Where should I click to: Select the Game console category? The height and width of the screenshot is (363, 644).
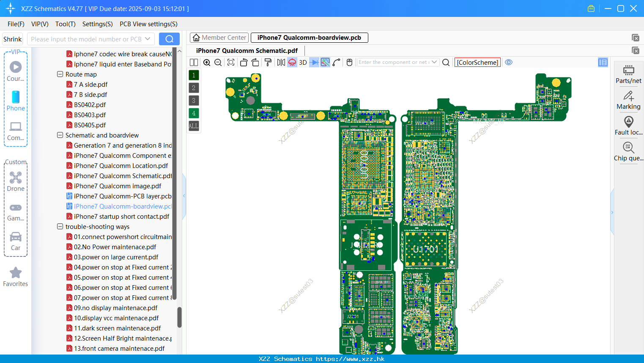click(16, 212)
